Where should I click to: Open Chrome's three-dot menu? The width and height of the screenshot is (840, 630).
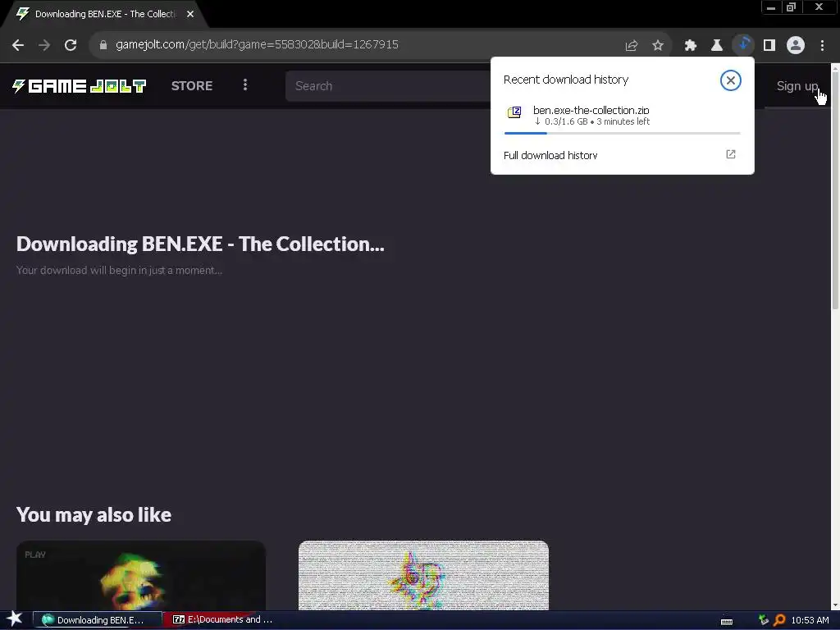coord(822,46)
